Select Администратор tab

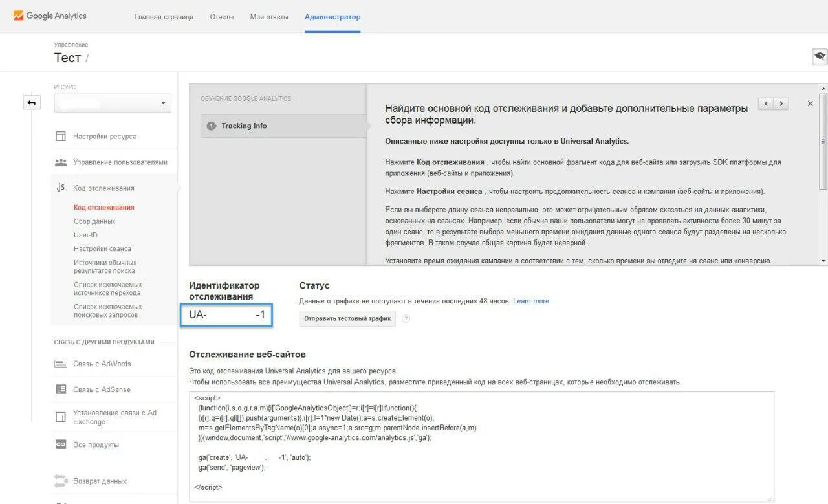[332, 17]
